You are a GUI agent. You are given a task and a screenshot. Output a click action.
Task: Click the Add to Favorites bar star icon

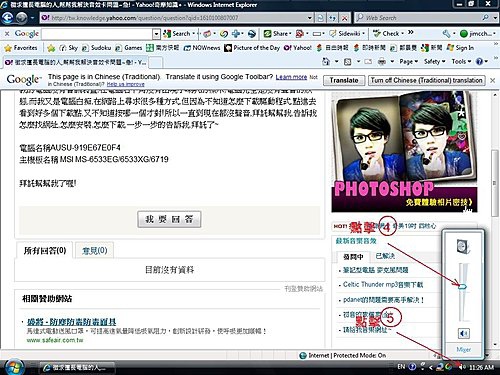pos(51,48)
